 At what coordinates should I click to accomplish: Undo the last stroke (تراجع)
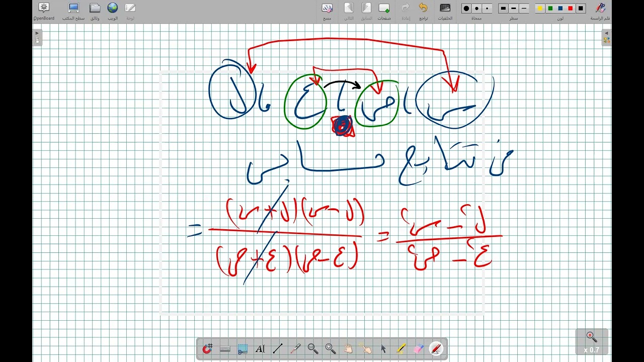423,11
